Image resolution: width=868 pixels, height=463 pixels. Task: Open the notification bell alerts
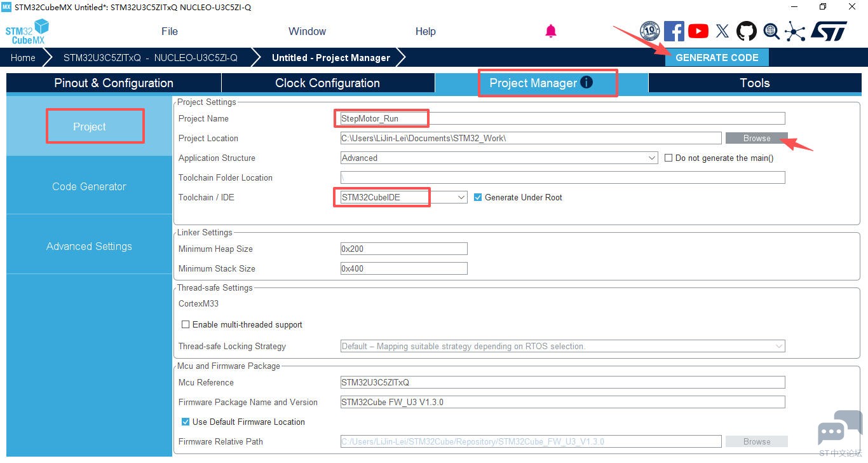pos(551,31)
